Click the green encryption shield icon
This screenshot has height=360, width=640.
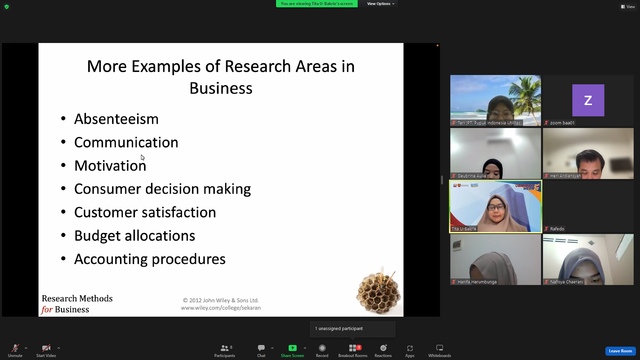click(x=7, y=7)
